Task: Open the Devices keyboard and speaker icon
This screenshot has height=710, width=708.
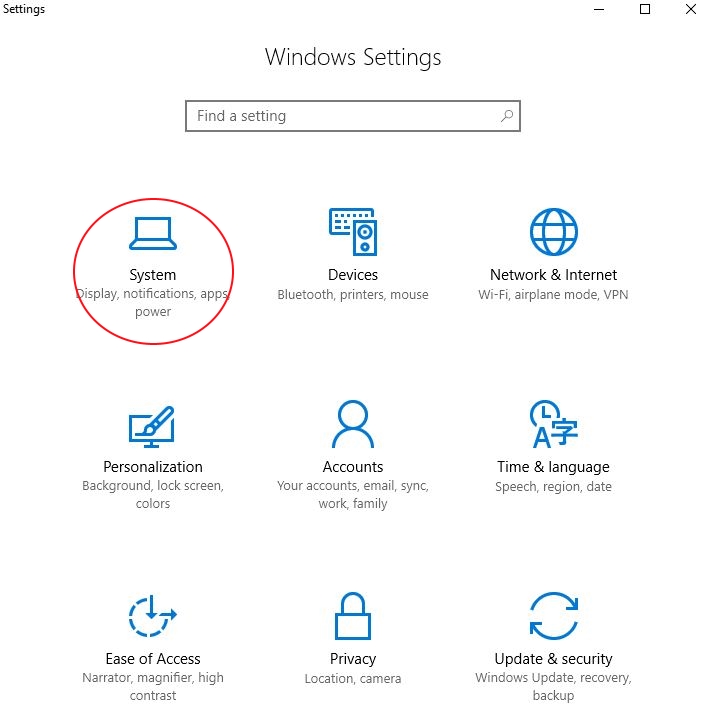Action: [353, 231]
